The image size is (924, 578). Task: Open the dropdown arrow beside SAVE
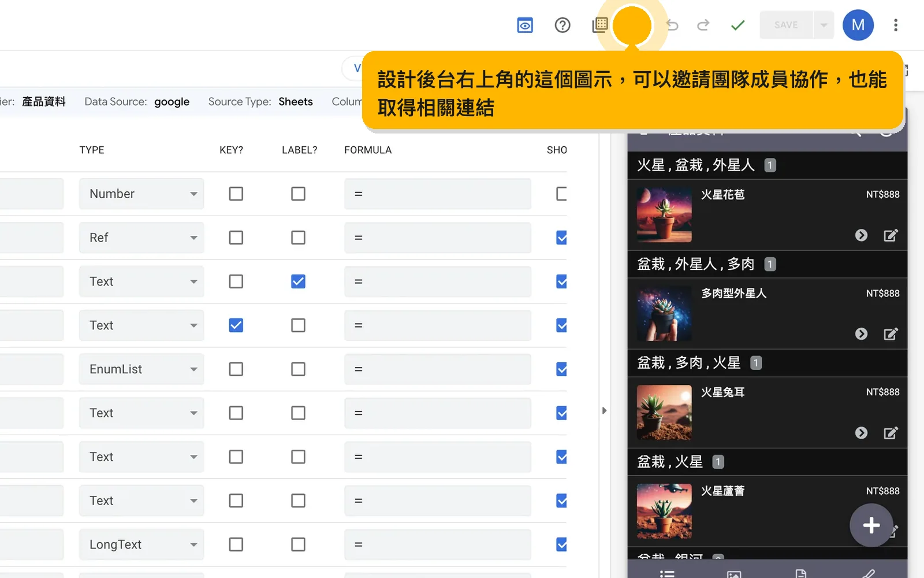(824, 25)
